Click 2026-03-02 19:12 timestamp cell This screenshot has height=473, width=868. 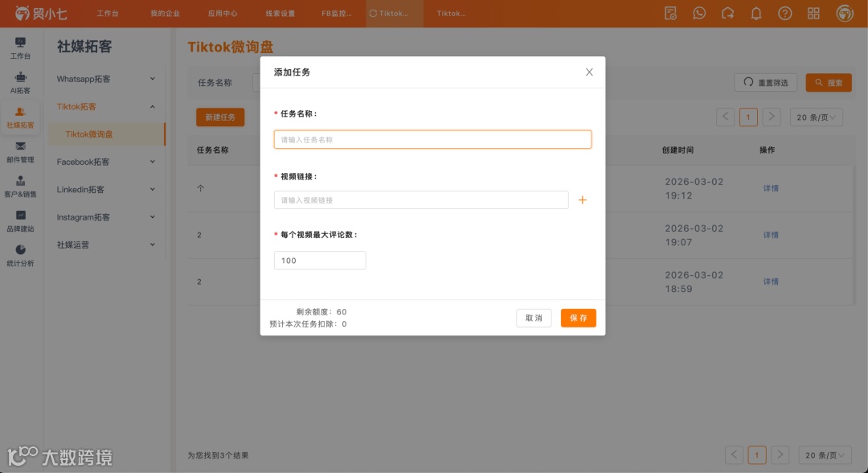(694, 188)
